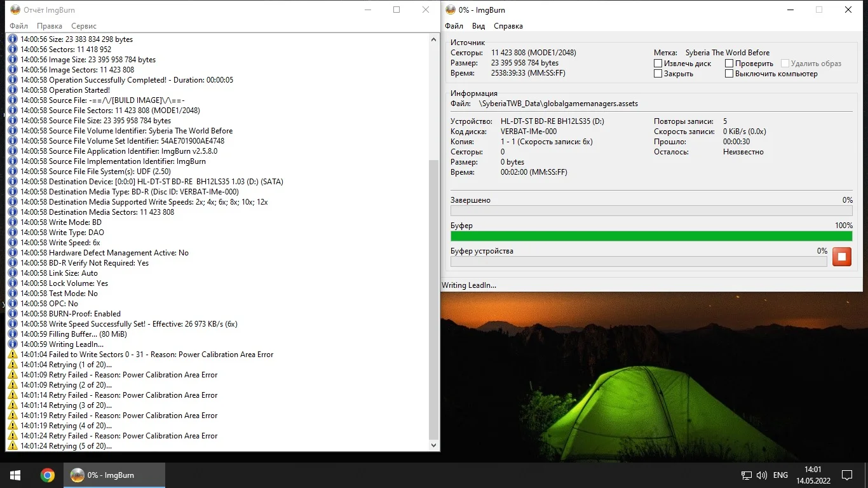Click the info icon next to 'Write Speed: 6x'
The width and height of the screenshot is (868, 488).
[13, 243]
